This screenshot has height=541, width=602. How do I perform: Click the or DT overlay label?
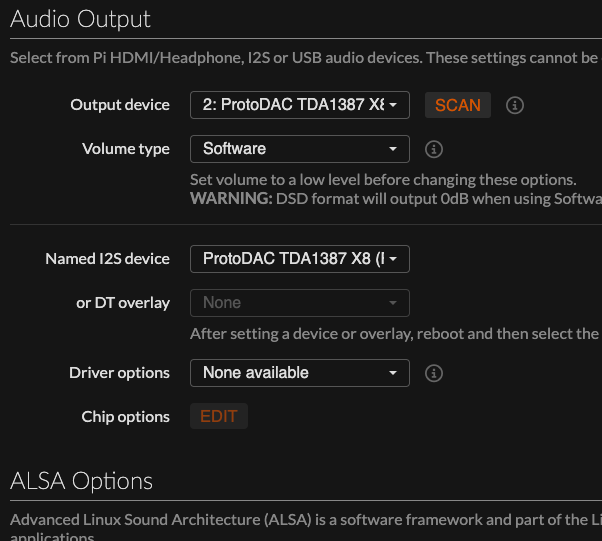point(123,303)
